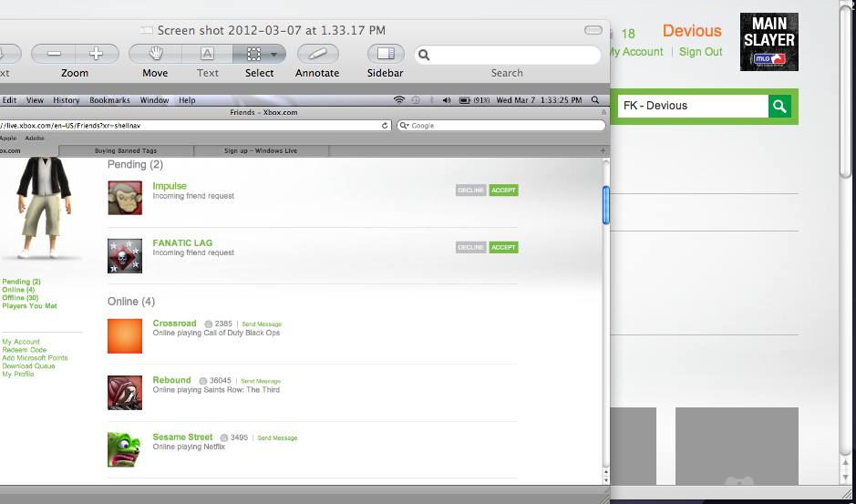Click Crossroad orange avatar
Image resolution: width=856 pixels, height=504 pixels.
tap(125, 335)
